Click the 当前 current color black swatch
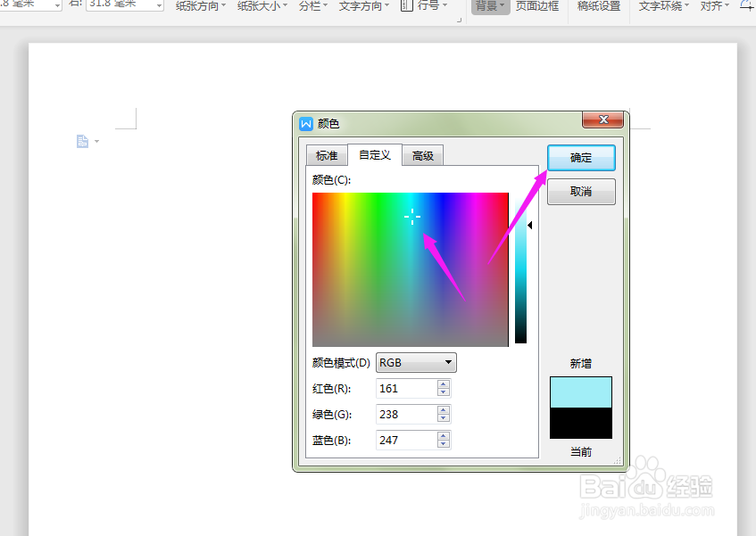The image size is (756, 536). pyautogui.click(x=581, y=424)
